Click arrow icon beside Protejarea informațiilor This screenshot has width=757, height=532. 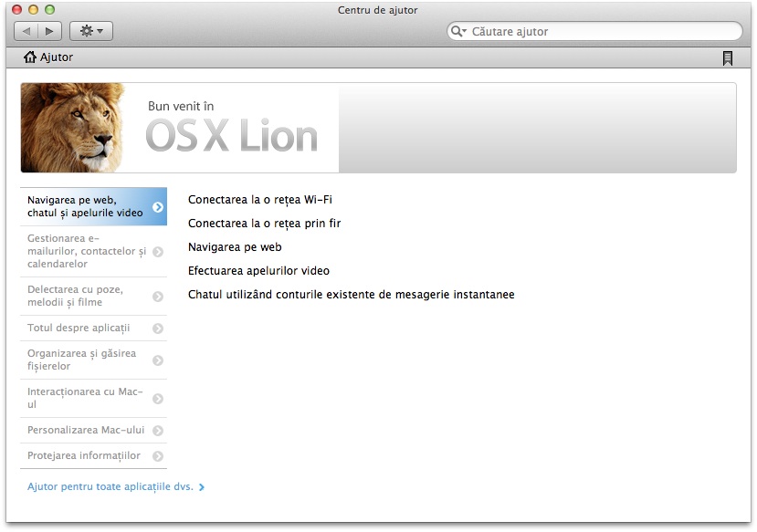[158, 456]
